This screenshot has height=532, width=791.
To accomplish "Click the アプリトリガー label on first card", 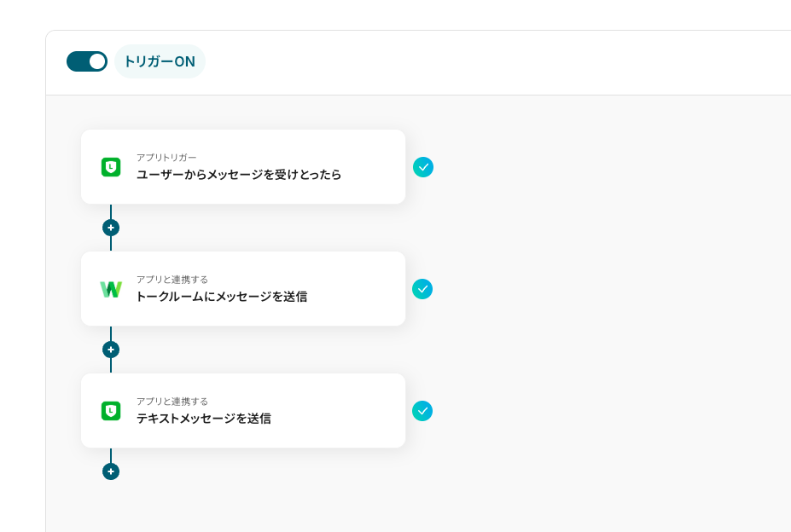I will point(166,158).
